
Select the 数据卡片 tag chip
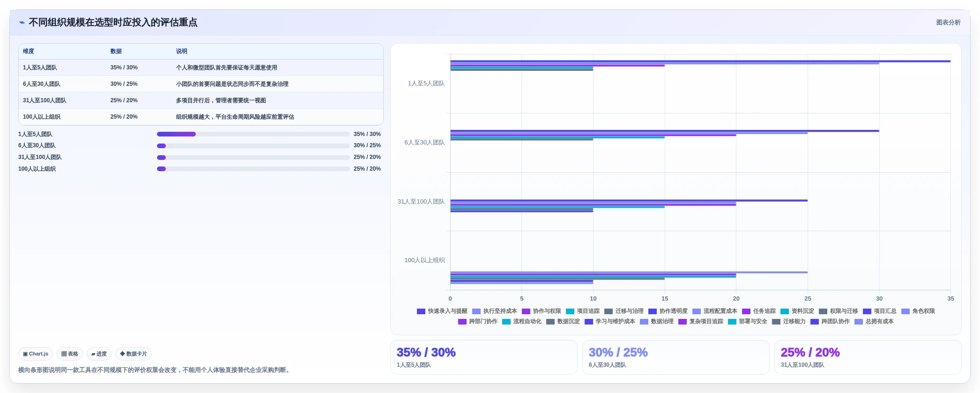[134, 354]
